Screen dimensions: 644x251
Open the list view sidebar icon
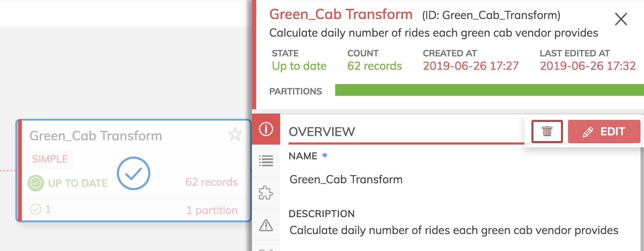click(x=266, y=161)
